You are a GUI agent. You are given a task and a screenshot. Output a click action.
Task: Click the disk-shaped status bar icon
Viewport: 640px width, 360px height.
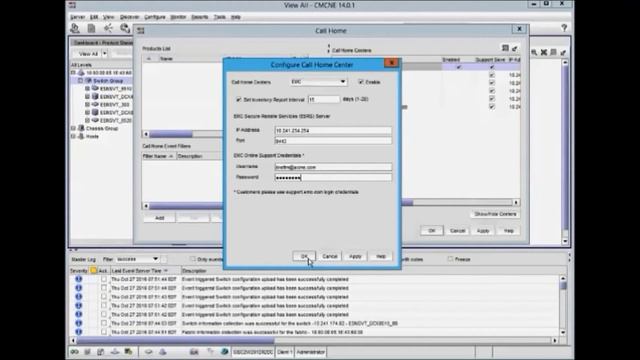(x=148, y=351)
